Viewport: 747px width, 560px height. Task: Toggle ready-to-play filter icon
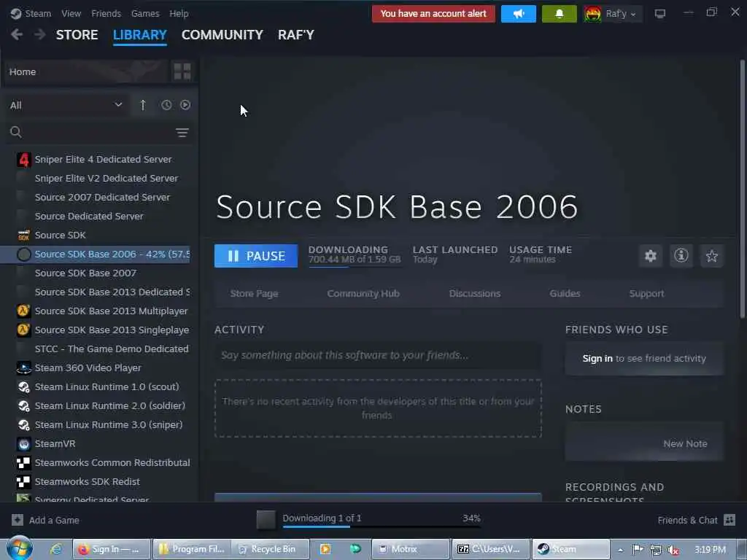pos(185,105)
